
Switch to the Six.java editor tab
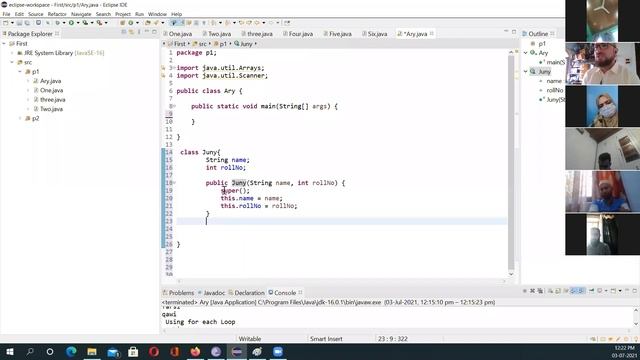coord(375,34)
